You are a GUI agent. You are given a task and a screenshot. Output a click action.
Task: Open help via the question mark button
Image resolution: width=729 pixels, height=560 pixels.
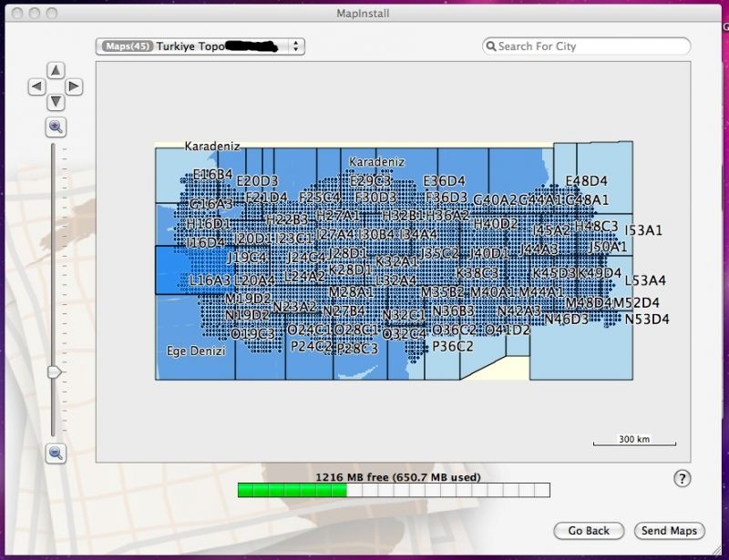click(x=682, y=479)
